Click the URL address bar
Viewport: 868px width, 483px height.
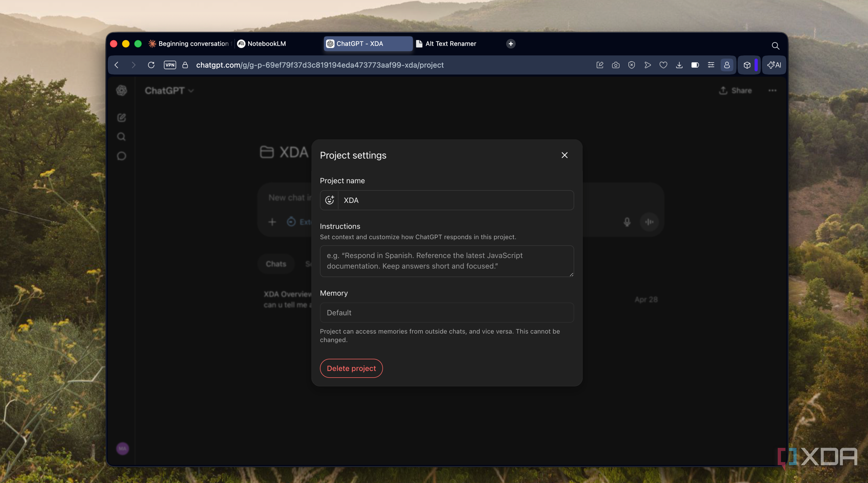(x=320, y=65)
